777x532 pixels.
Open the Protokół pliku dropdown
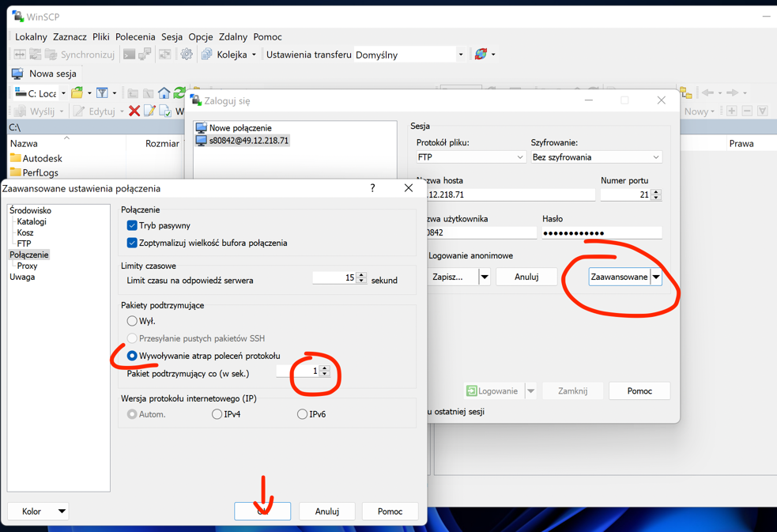click(x=470, y=157)
